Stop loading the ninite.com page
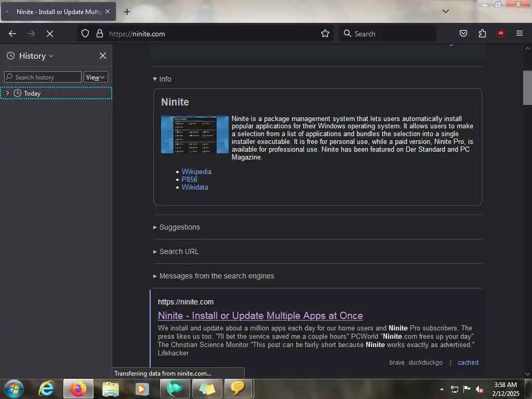Image resolution: width=532 pixels, height=399 pixels. point(50,34)
